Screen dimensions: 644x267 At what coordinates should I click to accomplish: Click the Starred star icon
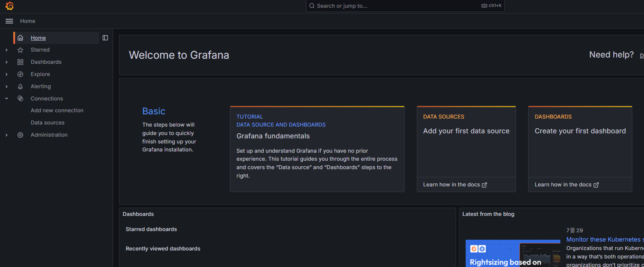pos(20,50)
